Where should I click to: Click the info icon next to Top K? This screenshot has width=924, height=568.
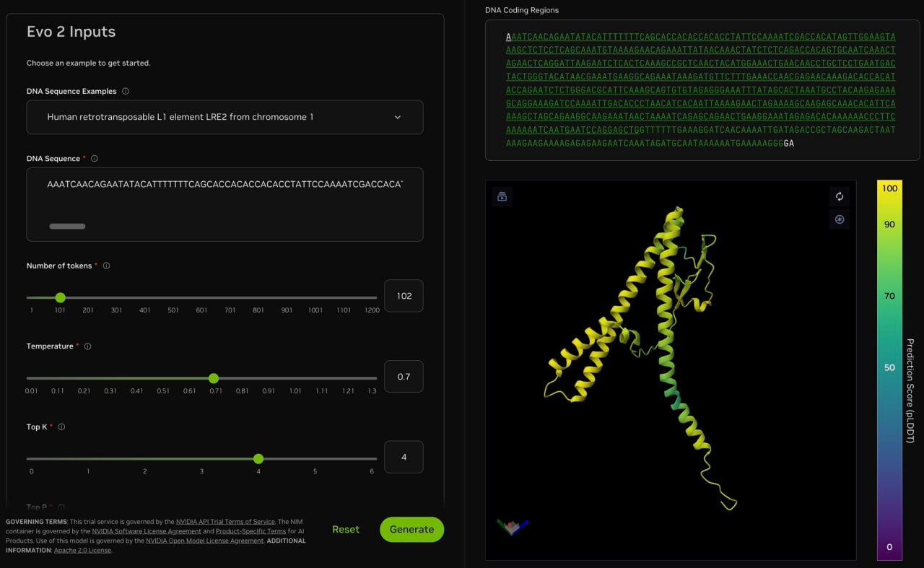pos(61,427)
